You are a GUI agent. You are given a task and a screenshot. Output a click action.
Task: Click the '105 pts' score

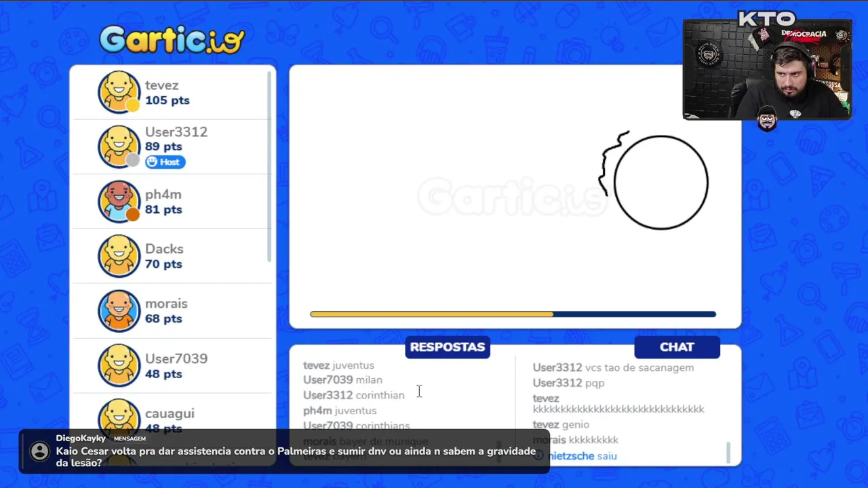[167, 100]
